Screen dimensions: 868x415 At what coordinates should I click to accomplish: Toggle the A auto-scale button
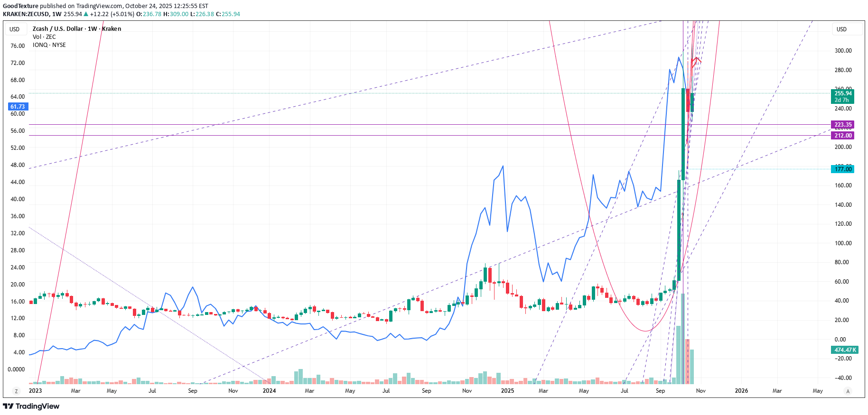[848, 391]
